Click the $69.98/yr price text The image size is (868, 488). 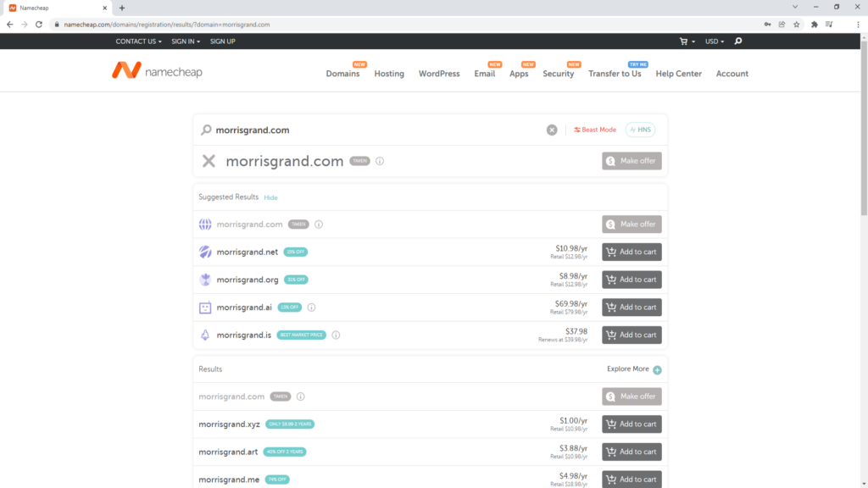click(571, 304)
